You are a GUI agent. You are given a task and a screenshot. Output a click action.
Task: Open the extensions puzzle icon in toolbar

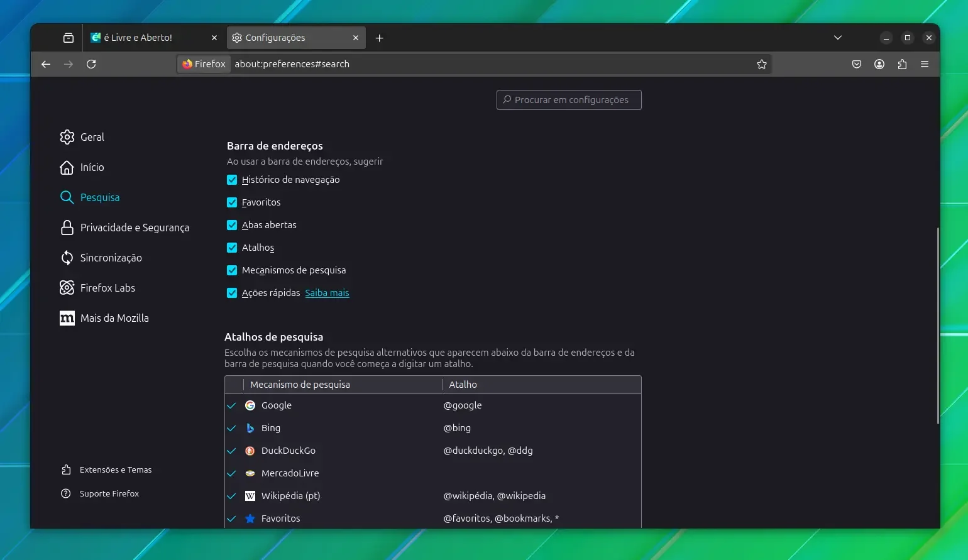tap(902, 64)
